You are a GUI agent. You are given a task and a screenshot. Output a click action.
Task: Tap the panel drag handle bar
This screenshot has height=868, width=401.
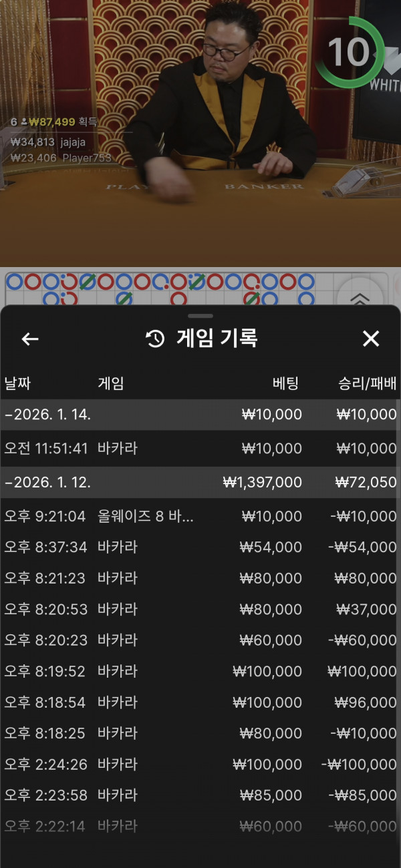coord(200,315)
